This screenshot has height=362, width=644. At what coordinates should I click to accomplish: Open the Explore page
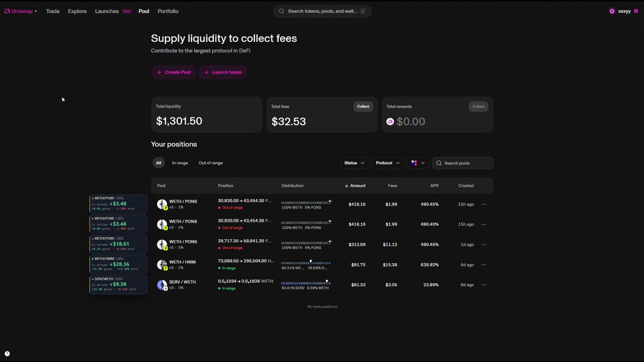pyautogui.click(x=77, y=11)
